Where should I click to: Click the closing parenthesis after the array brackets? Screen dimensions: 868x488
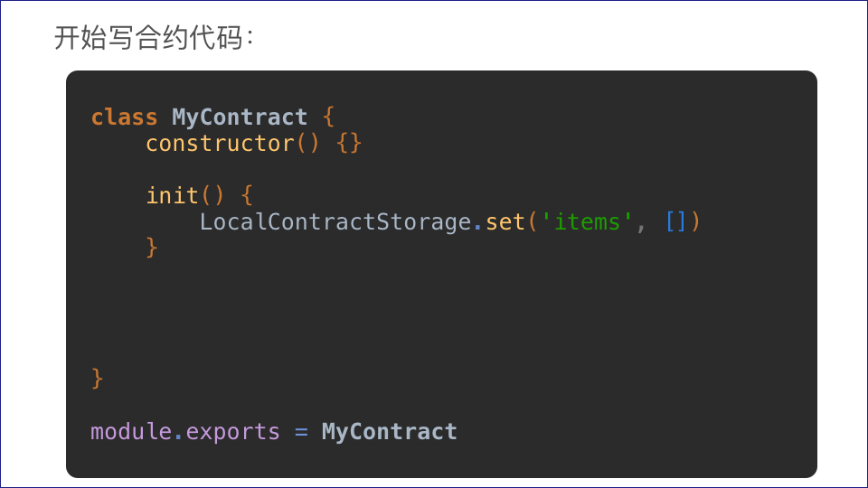[695, 221]
